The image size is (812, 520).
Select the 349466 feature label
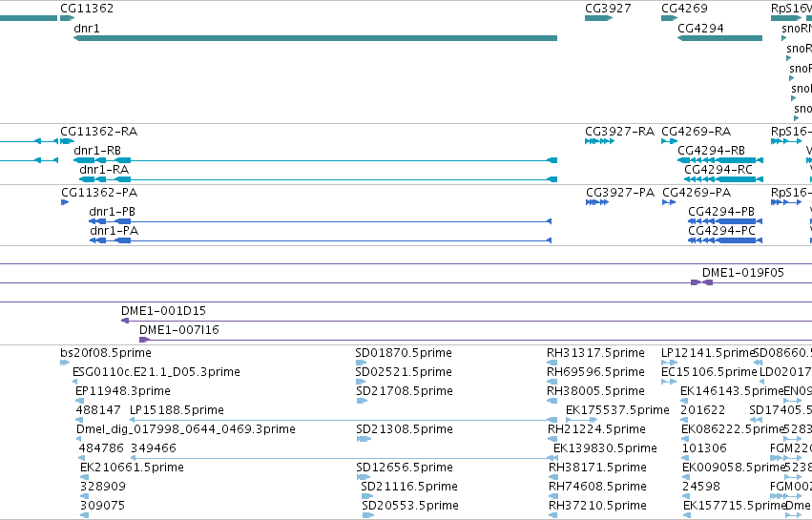[x=154, y=448]
